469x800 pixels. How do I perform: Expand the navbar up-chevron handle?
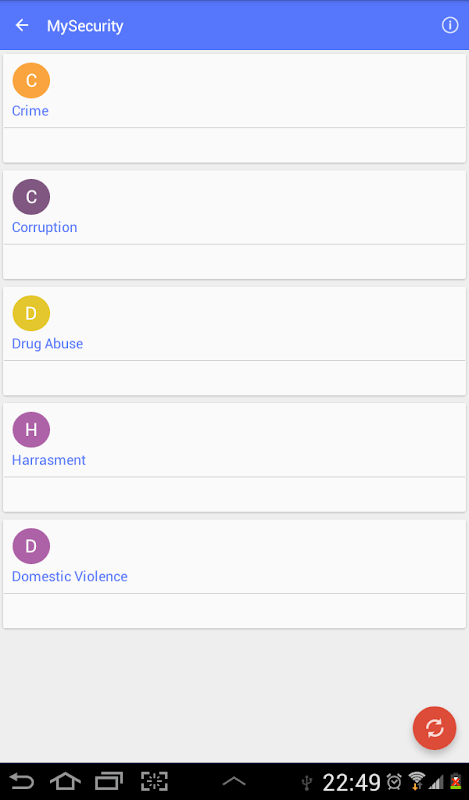(x=234, y=781)
